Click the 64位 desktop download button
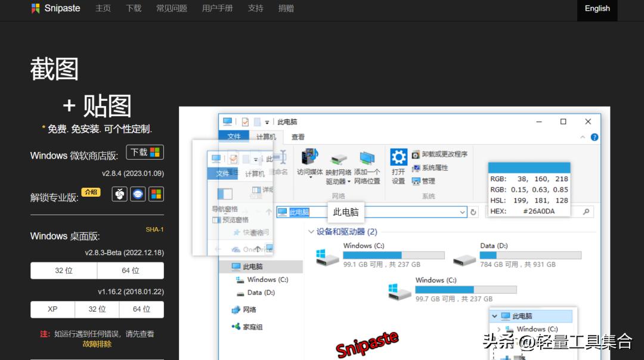This screenshot has height=360, width=644. (131, 270)
